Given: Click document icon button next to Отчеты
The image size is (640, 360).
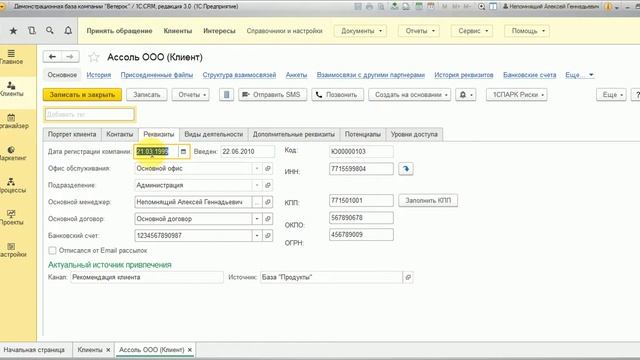Looking at the screenshot, I should [227, 95].
